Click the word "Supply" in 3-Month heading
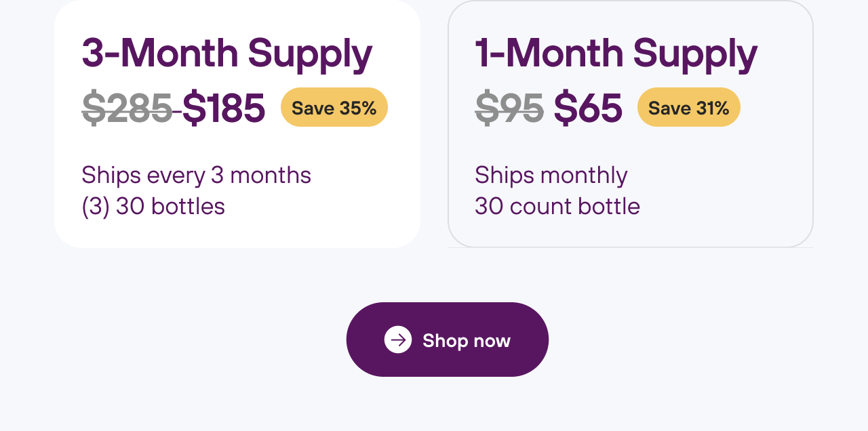The image size is (868, 431). click(310, 54)
